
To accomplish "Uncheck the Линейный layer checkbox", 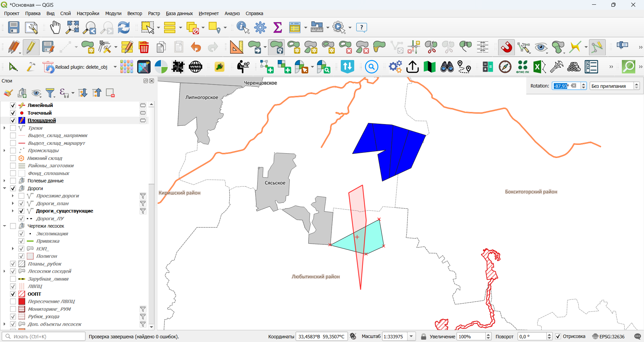I will [x=13, y=105].
